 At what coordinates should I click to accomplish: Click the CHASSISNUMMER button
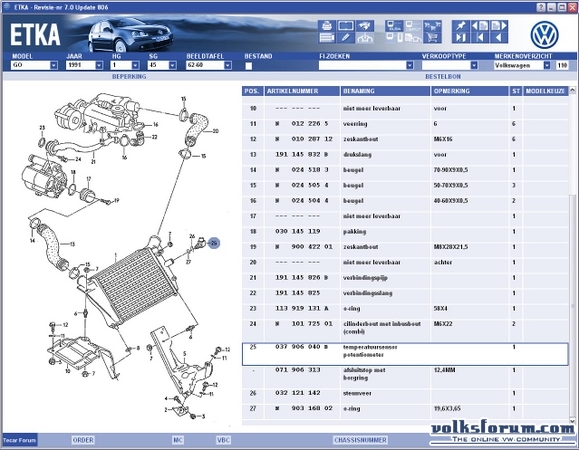[360, 440]
